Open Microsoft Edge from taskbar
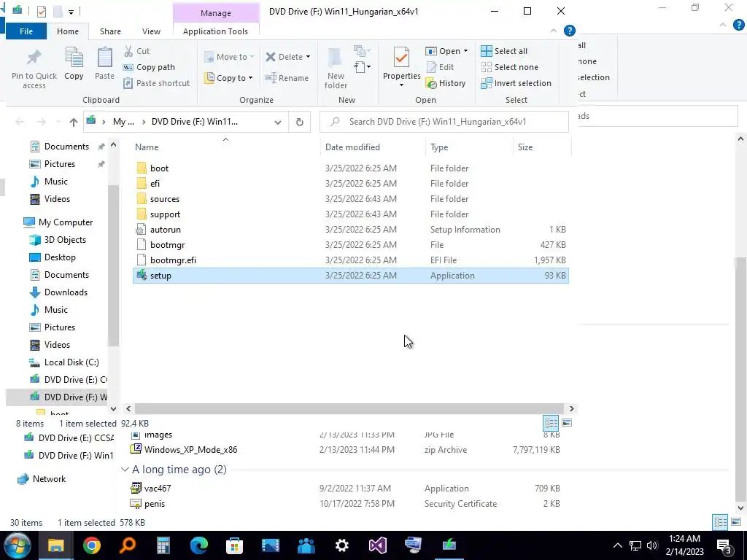Image resolution: width=747 pixels, height=560 pixels. click(x=199, y=545)
